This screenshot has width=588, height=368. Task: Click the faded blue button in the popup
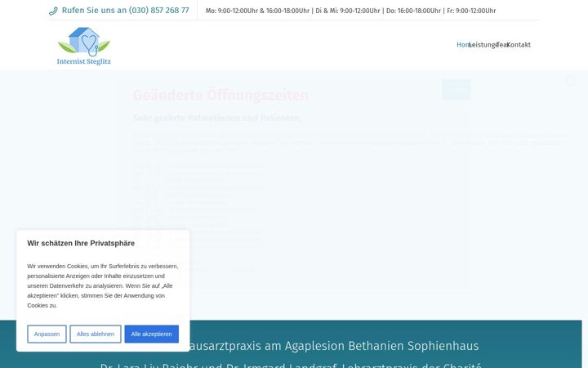pyautogui.click(x=456, y=90)
